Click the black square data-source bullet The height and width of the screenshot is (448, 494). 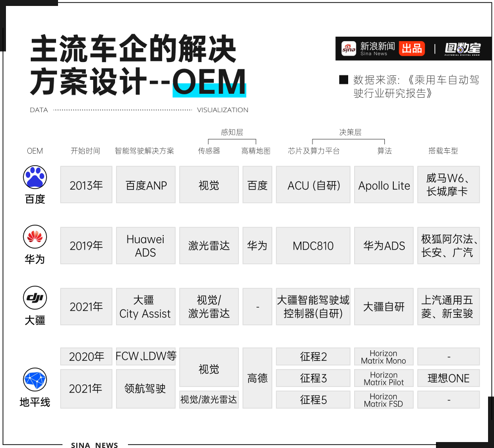343,80
